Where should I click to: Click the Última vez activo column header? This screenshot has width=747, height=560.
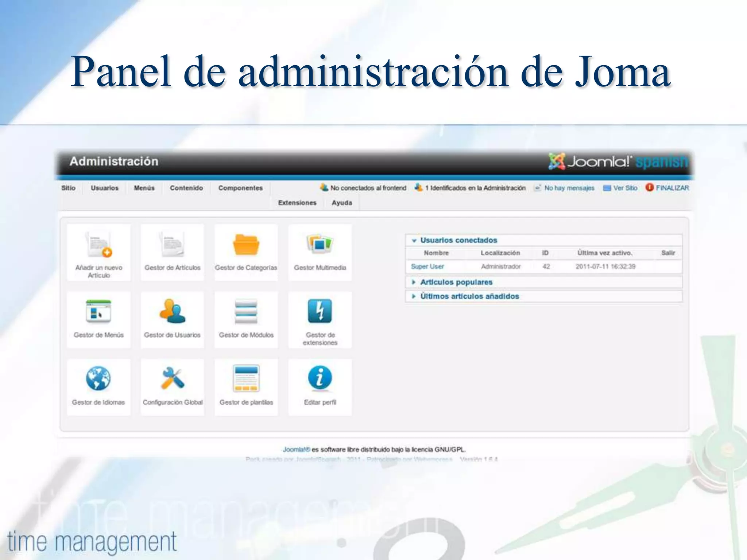605,253
